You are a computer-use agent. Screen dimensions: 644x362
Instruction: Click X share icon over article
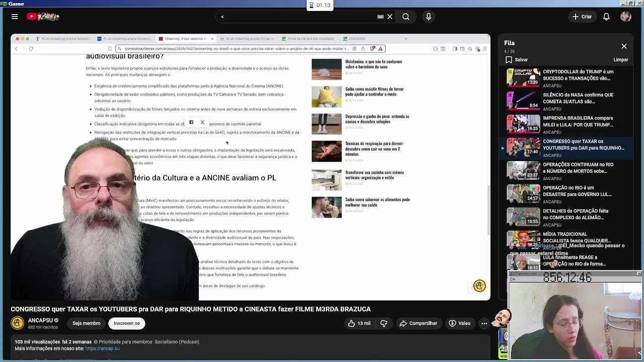[202, 122]
